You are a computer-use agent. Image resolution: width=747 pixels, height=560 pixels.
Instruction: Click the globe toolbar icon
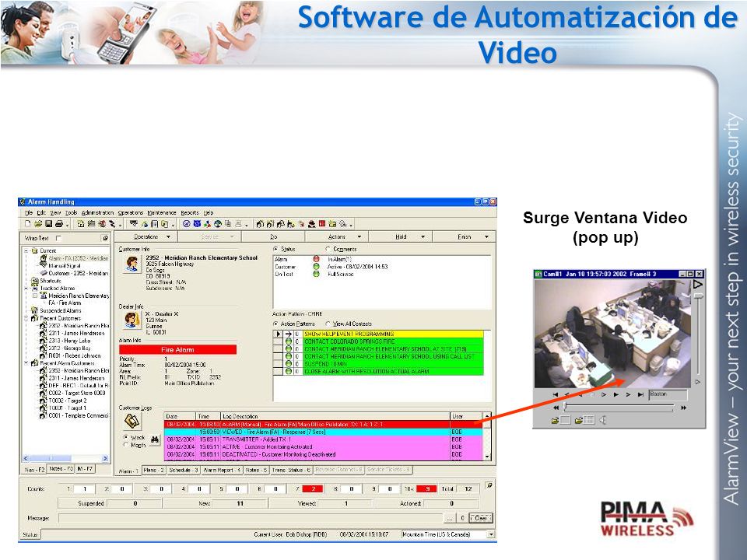[x=218, y=223]
